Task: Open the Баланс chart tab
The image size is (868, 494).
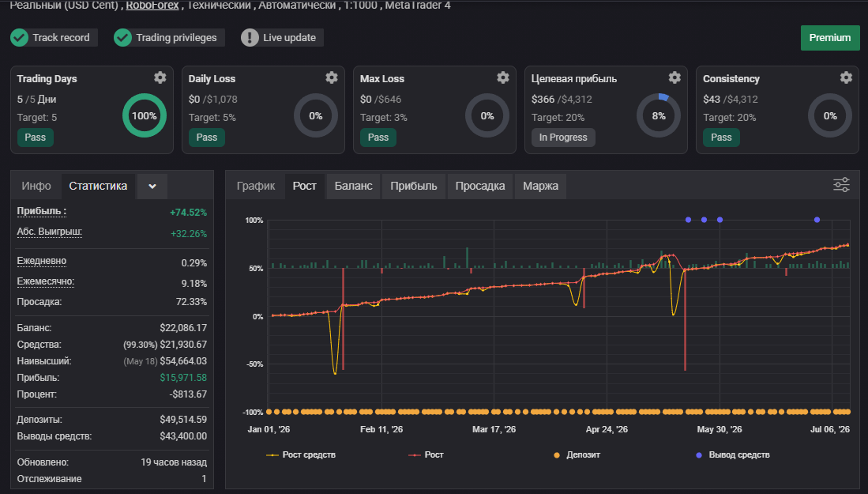Action: click(x=353, y=186)
